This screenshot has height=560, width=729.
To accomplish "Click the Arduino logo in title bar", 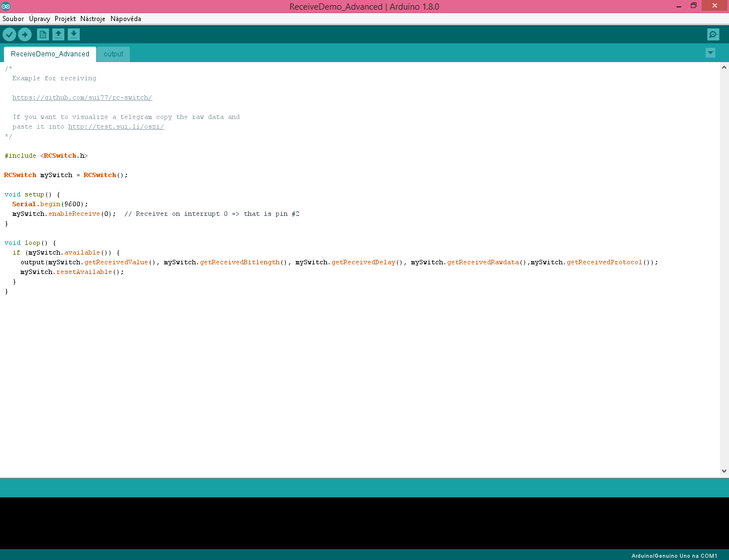I will 6,6.
